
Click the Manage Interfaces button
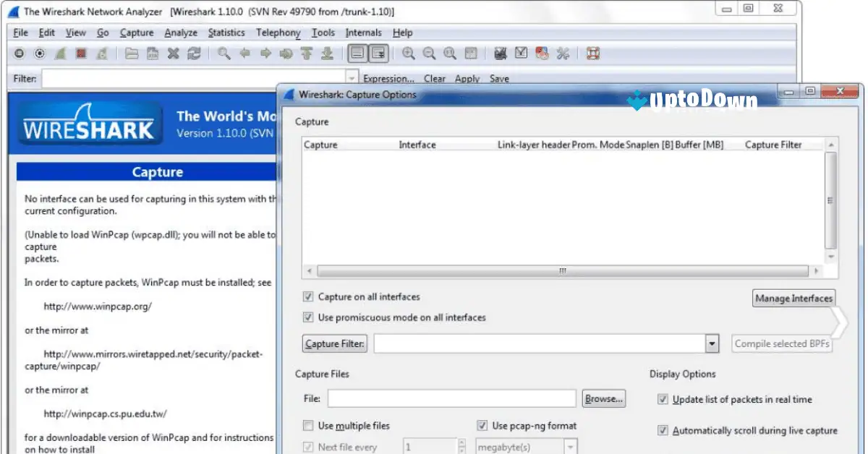[x=793, y=298]
